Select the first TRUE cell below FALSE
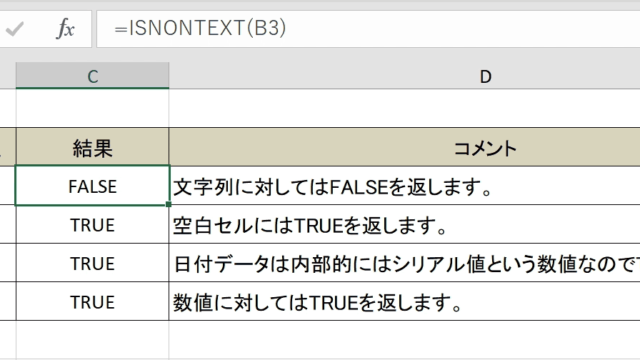Image resolution: width=640 pixels, height=360 pixels. [93, 224]
